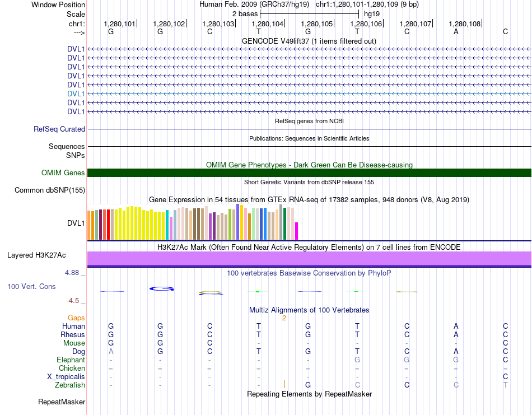
Task: Open the Layered H3K27Ac track label
Action: tap(36, 255)
